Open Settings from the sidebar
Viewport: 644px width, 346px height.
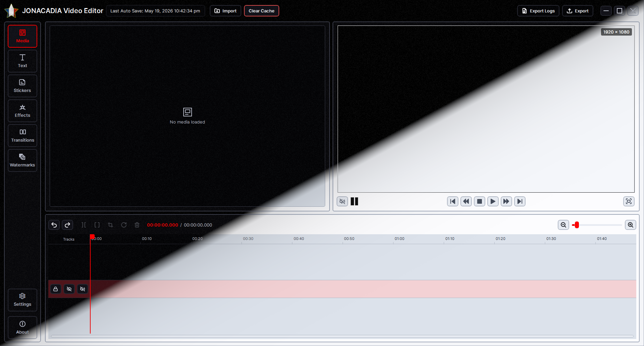[x=22, y=300]
